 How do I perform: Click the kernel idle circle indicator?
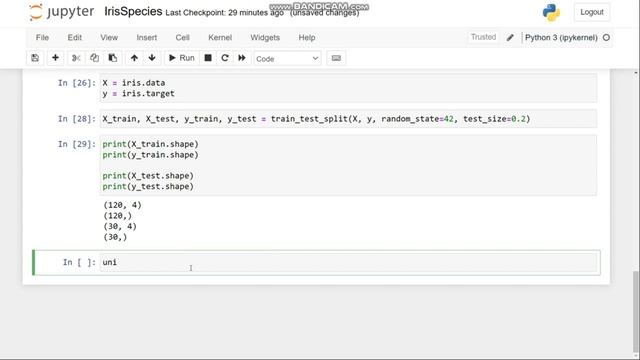606,38
